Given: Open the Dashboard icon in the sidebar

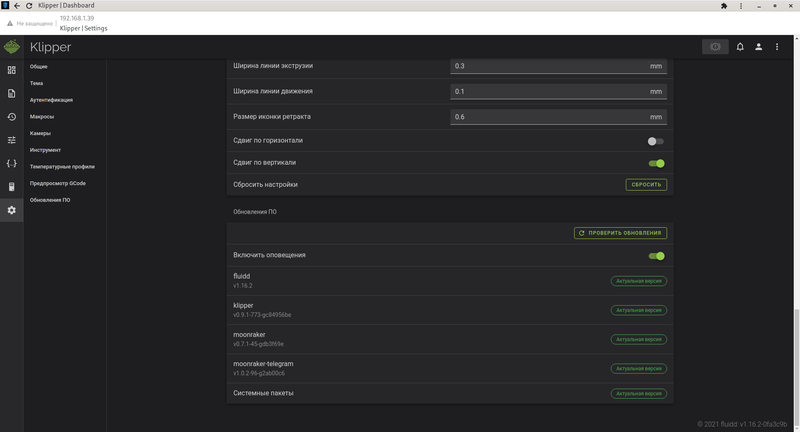Looking at the screenshot, I should coord(11,70).
